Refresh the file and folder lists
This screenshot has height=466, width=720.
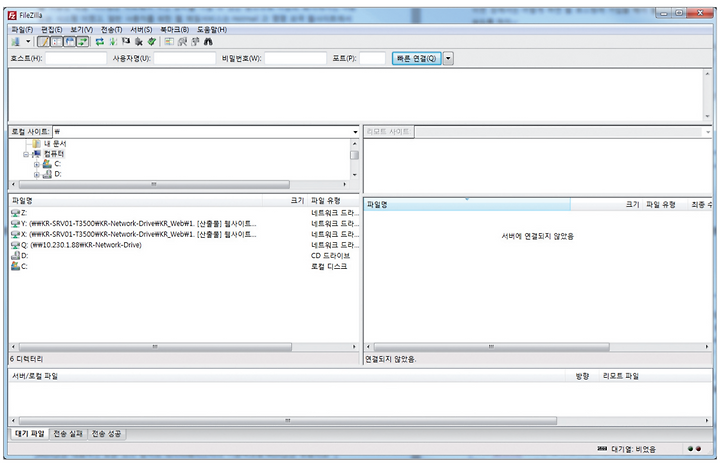pos(100,42)
